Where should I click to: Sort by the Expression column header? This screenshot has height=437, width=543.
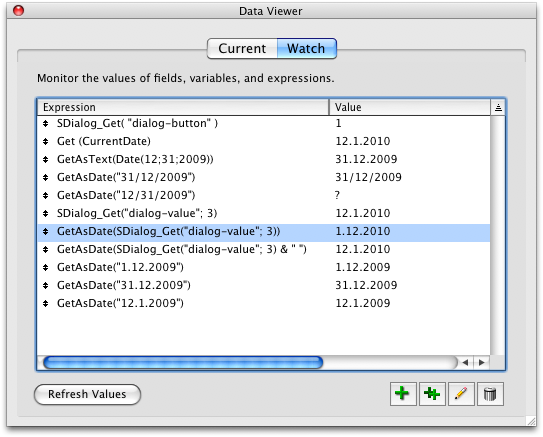point(183,107)
